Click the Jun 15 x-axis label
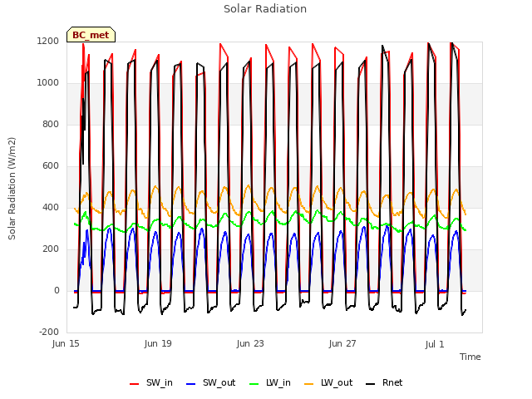The image size is (532, 399). coord(66,343)
